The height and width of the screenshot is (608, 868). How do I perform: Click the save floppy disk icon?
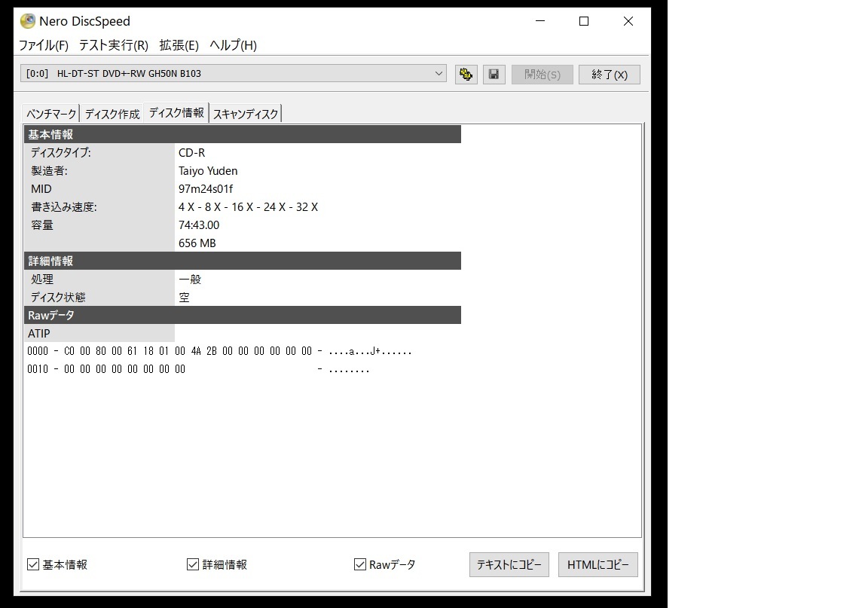pyautogui.click(x=494, y=74)
